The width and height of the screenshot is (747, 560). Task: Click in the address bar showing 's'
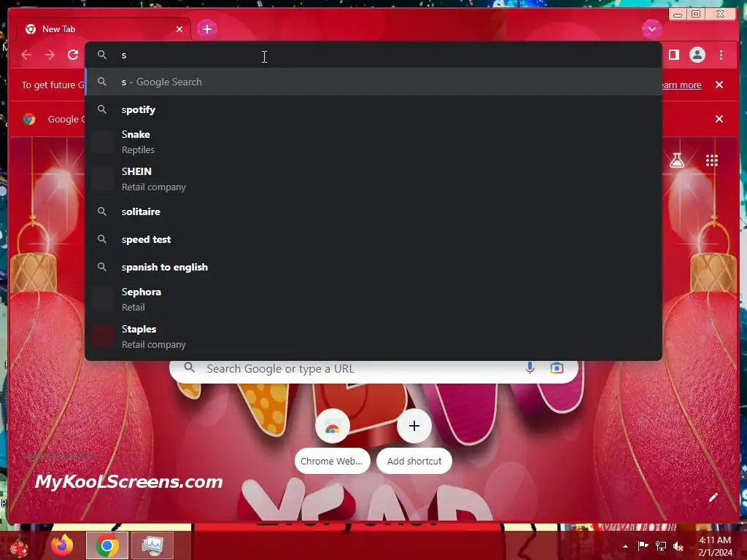click(x=373, y=55)
